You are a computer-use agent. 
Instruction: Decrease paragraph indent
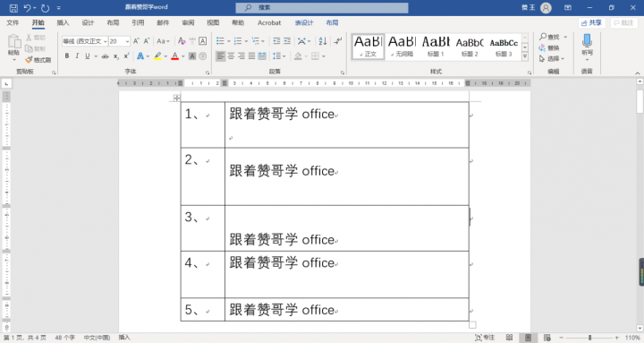(x=276, y=41)
